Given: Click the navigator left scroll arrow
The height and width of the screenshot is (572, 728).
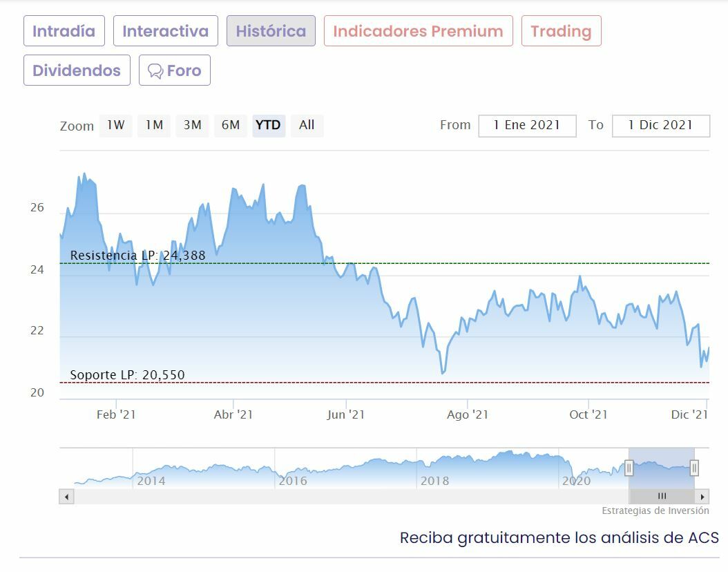Looking at the screenshot, I should tap(66, 496).
